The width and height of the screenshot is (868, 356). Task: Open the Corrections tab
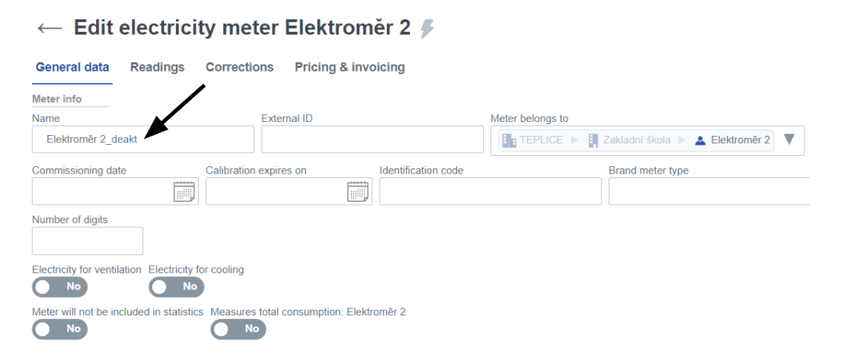239,67
